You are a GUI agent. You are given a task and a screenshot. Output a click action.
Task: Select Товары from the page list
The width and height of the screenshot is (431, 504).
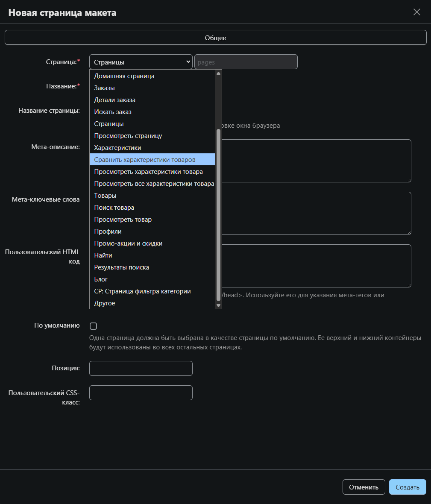pyautogui.click(x=105, y=196)
